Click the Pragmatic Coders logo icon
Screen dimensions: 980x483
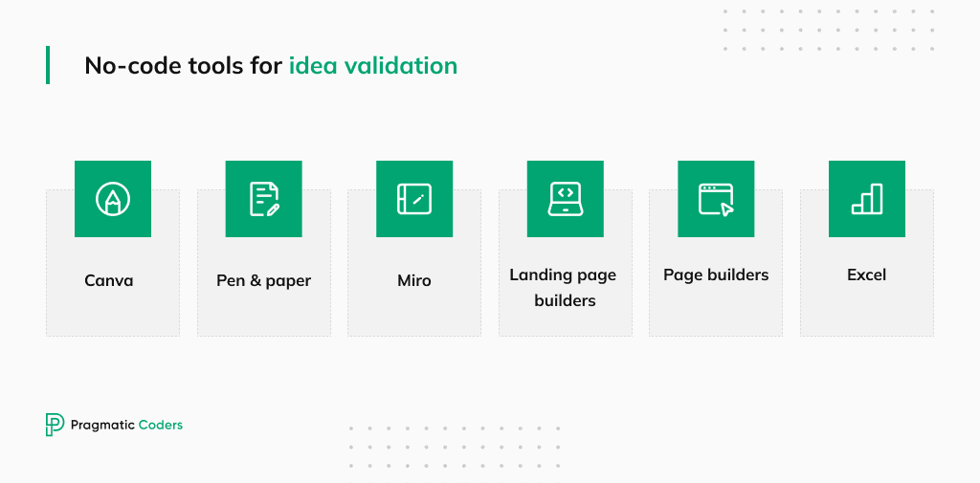pyautogui.click(x=55, y=425)
